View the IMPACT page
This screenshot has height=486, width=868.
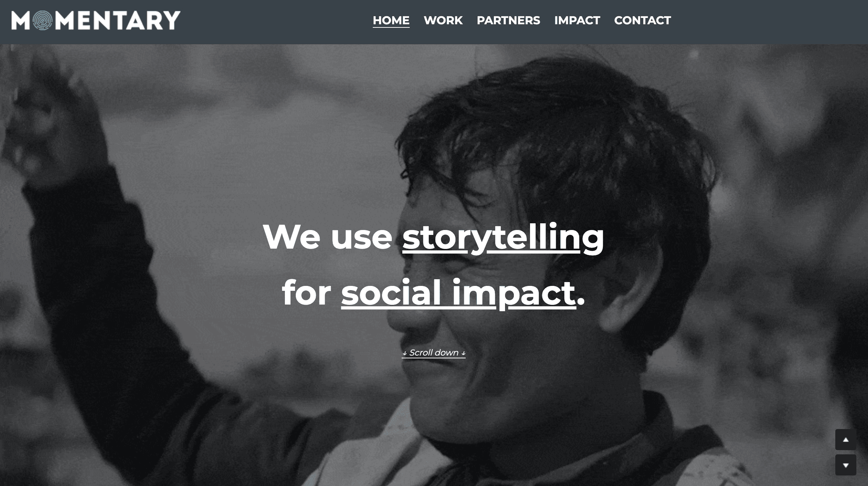point(577,20)
